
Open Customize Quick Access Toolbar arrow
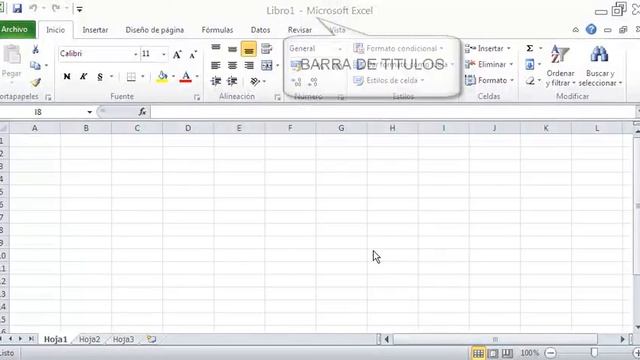pos(80,9)
